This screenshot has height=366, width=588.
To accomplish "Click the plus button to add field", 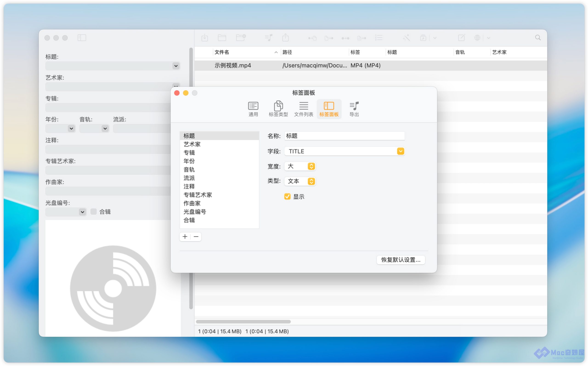I will (x=185, y=237).
